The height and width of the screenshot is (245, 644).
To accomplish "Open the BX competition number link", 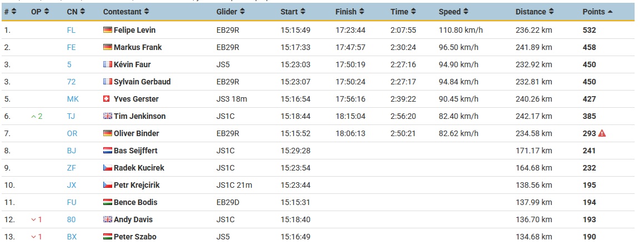I will point(72,237).
